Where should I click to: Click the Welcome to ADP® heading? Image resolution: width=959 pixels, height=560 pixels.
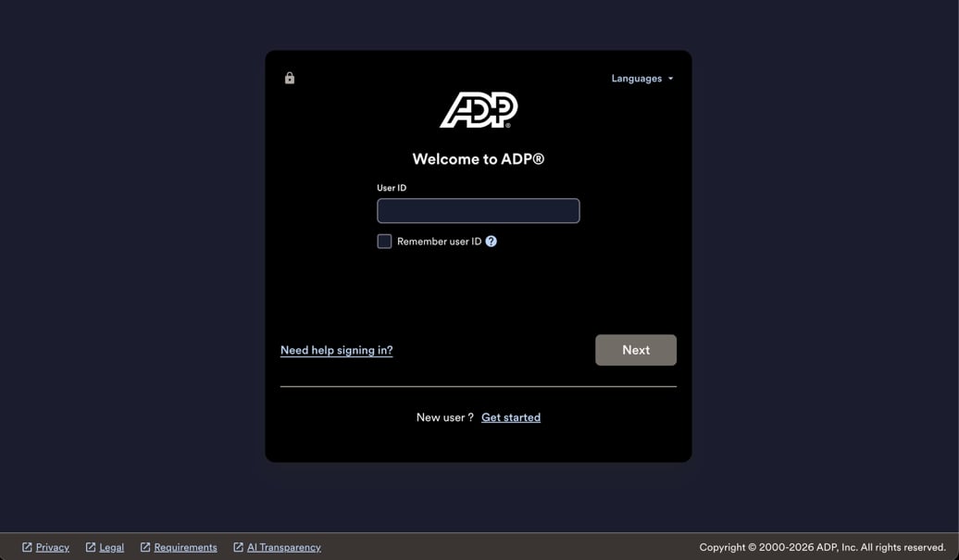pyautogui.click(x=479, y=159)
